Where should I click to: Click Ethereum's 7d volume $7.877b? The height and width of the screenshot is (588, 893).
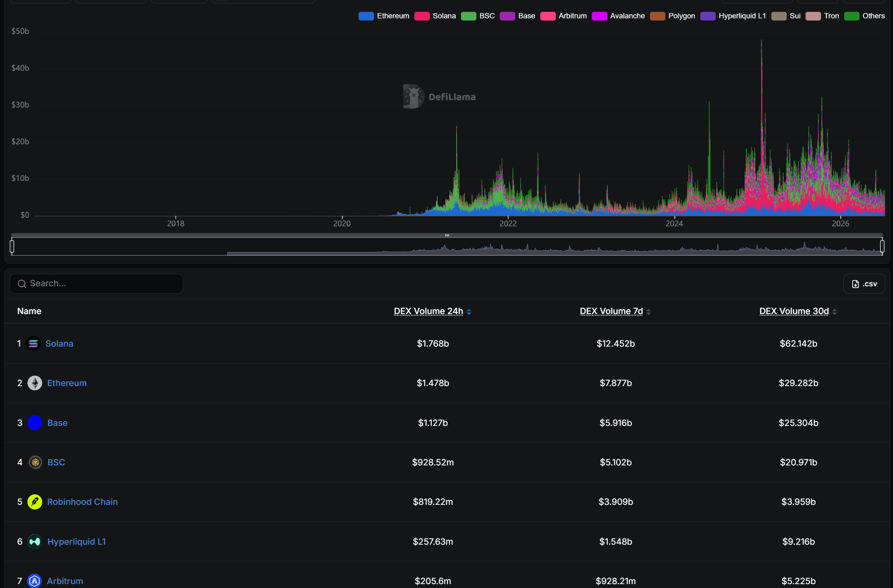[616, 383]
